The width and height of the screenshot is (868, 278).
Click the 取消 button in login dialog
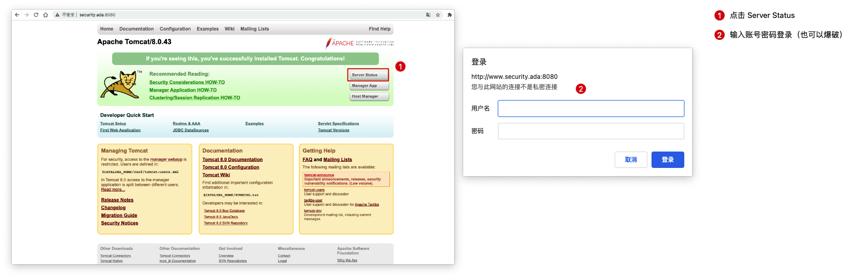click(631, 160)
